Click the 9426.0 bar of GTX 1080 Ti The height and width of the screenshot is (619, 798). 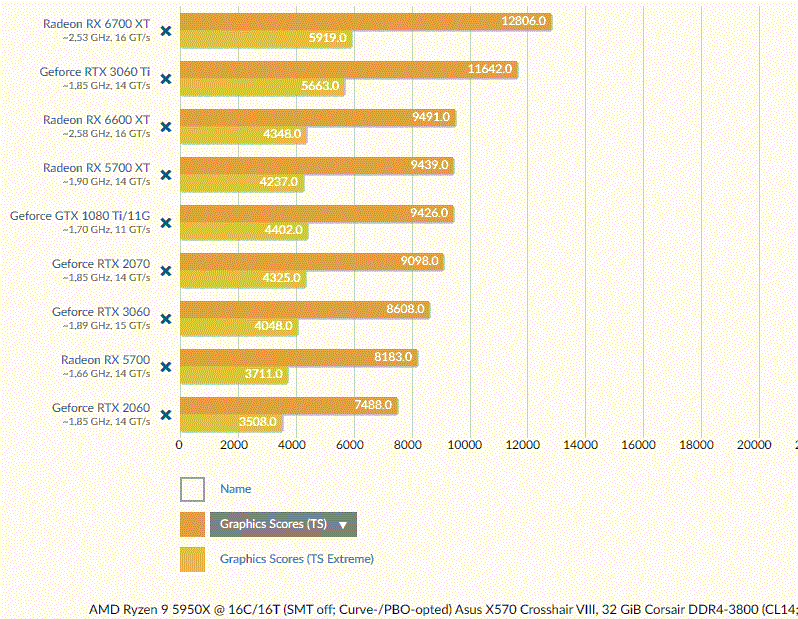[317, 213]
